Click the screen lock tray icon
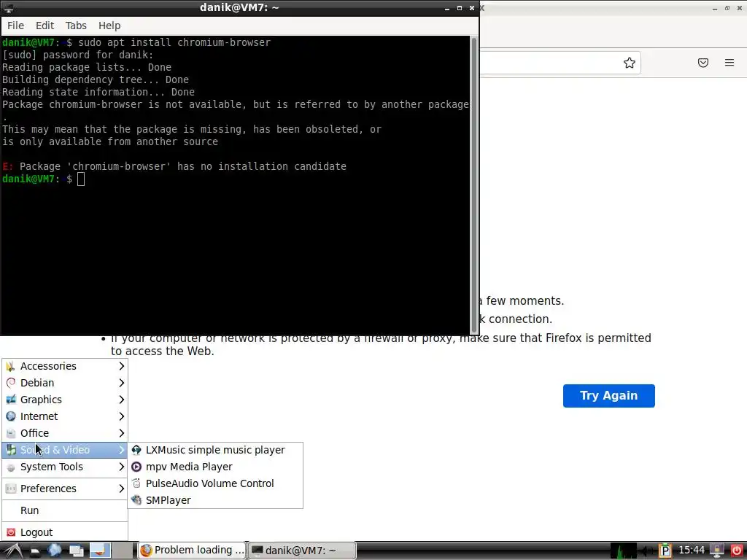The height and width of the screenshot is (560, 747). [x=716, y=551]
